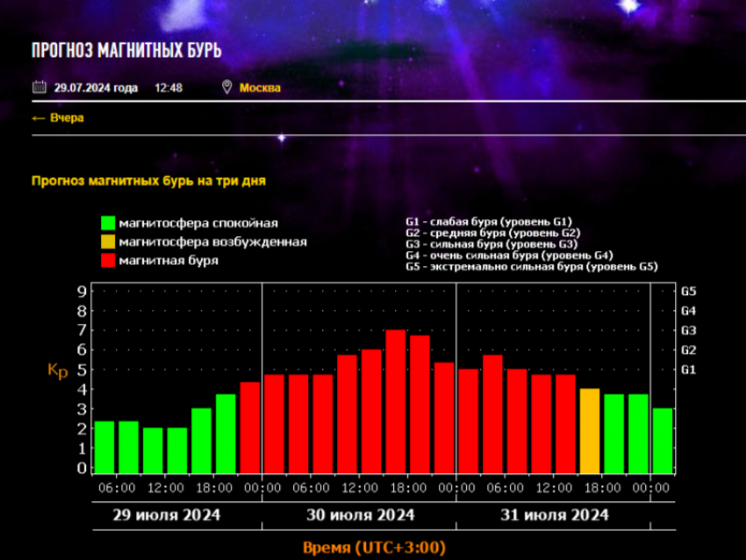Click the Время (UTC+3:00) axis label

click(374, 548)
